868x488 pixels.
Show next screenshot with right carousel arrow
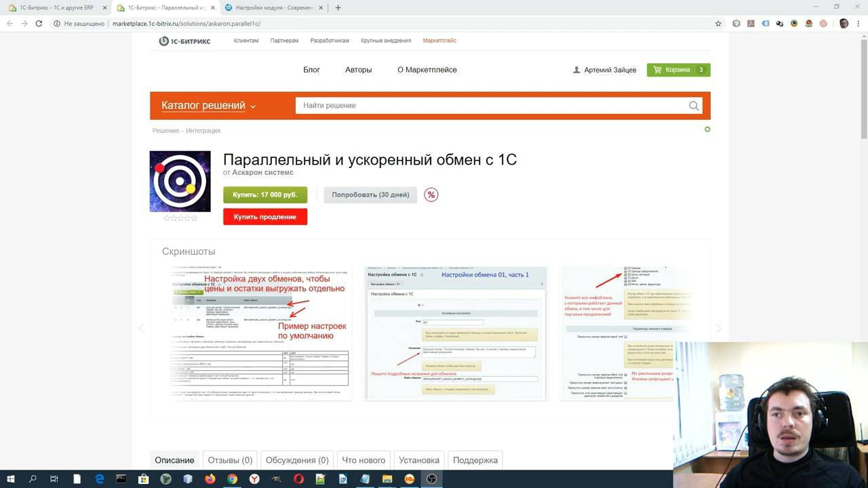(x=719, y=329)
